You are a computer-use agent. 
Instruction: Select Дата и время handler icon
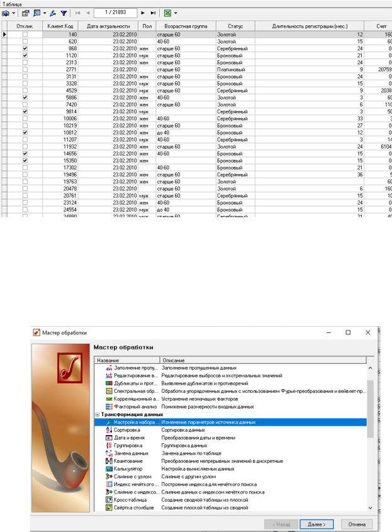click(109, 438)
